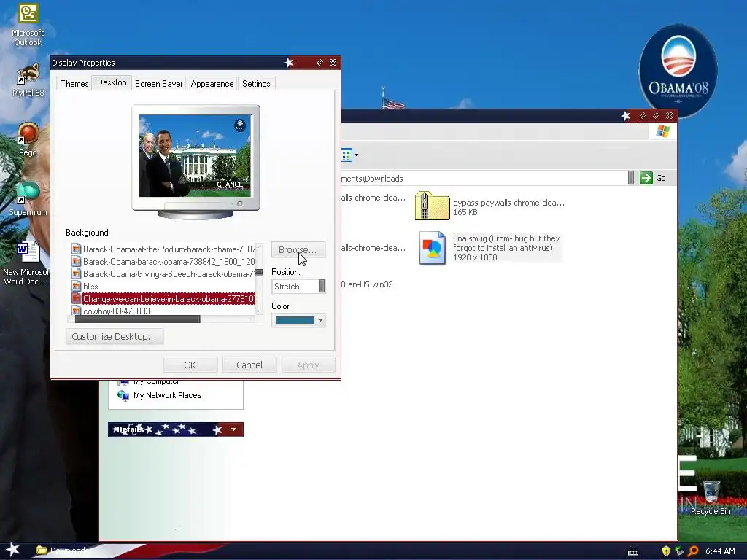Select Barack-Obama-at-the-Podium background entry
This screenshot has width=747, height=560.
point(163,249)
